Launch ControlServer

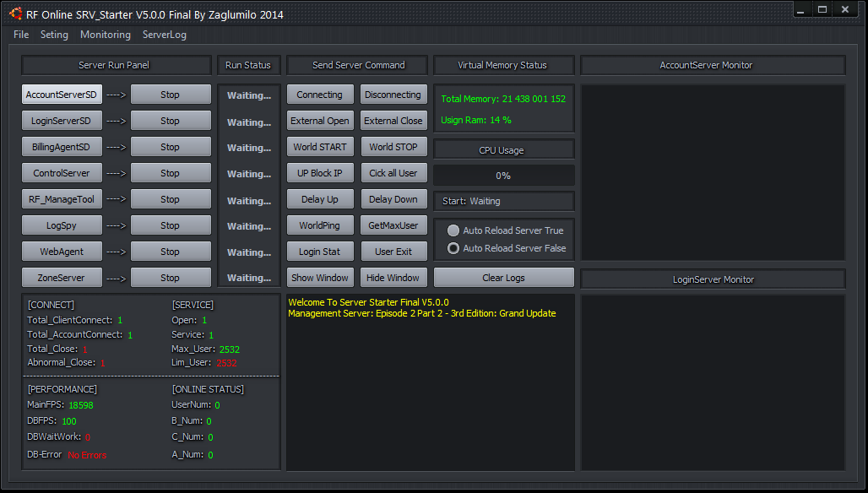coord(62,173)
